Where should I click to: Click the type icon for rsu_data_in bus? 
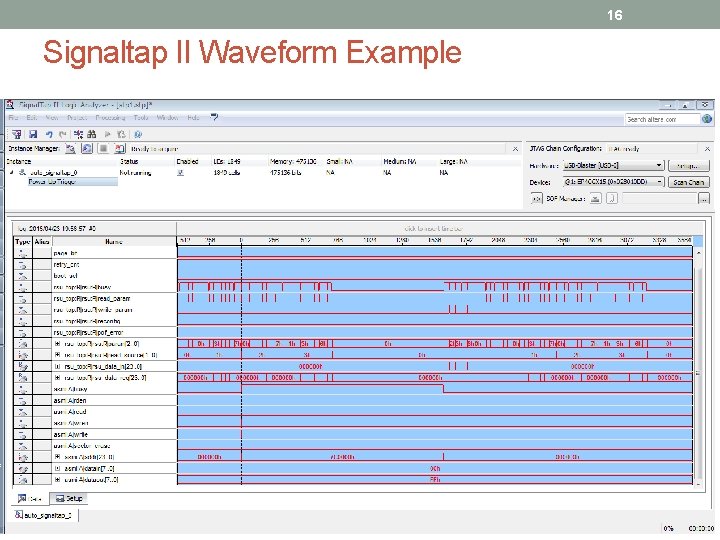(x=22, y=366)
